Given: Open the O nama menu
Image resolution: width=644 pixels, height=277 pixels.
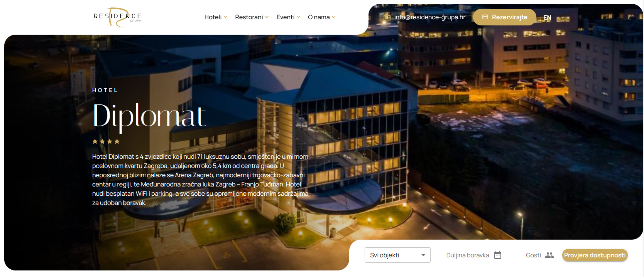Looking at the screenshot, I should pyautogui.click(x=319, y=17).
